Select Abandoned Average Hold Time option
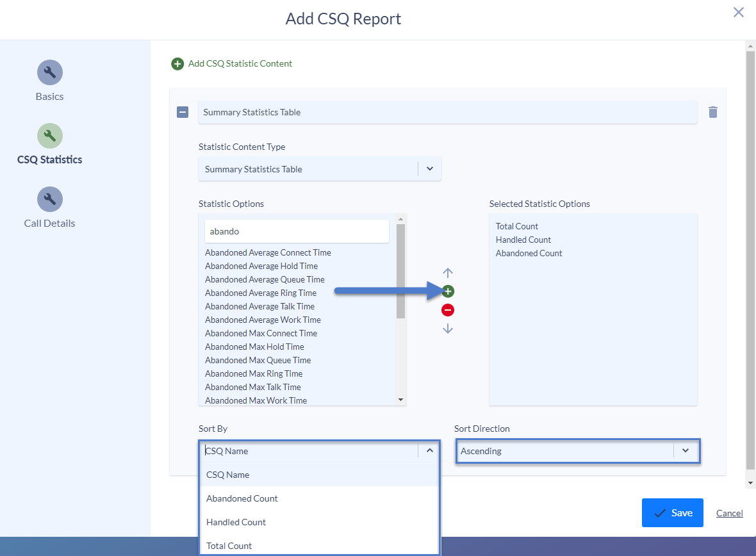The width and height of the screenshot is (756, 556). click(x=261, y=266)
